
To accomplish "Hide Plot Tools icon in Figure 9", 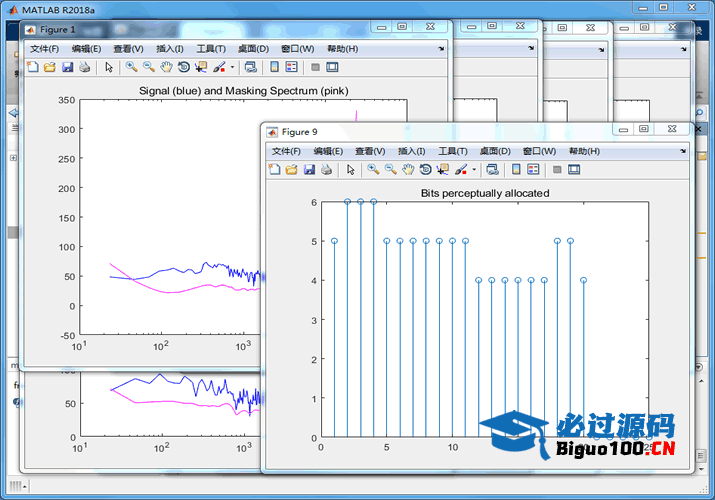I will pyautogui.click(x=557, y=170).
